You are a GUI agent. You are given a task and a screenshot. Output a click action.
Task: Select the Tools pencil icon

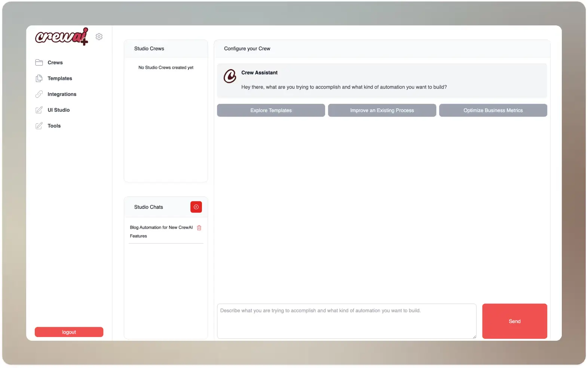coord(39,126)
